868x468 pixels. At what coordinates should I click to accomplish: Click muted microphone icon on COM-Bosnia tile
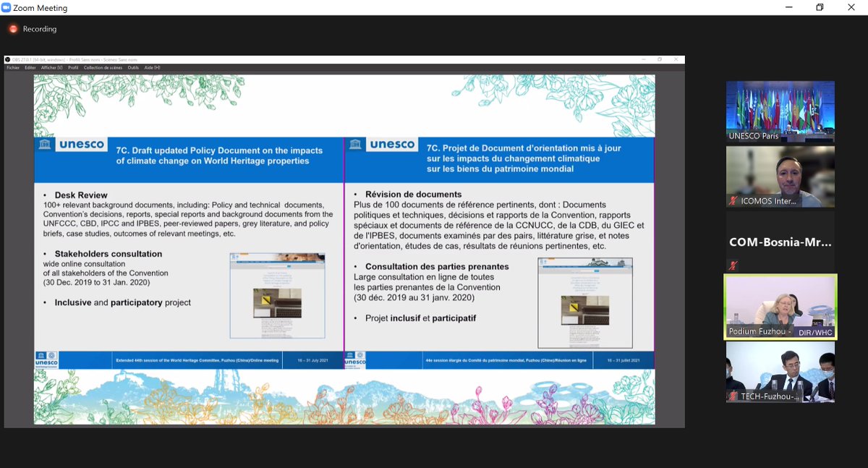point(733,265)
